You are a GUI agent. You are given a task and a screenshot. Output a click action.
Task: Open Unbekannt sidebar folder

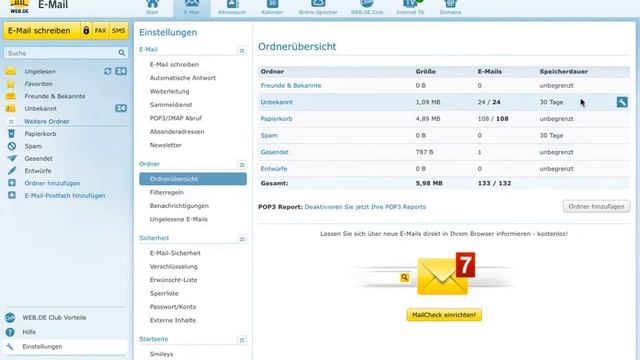pos(40,109)
